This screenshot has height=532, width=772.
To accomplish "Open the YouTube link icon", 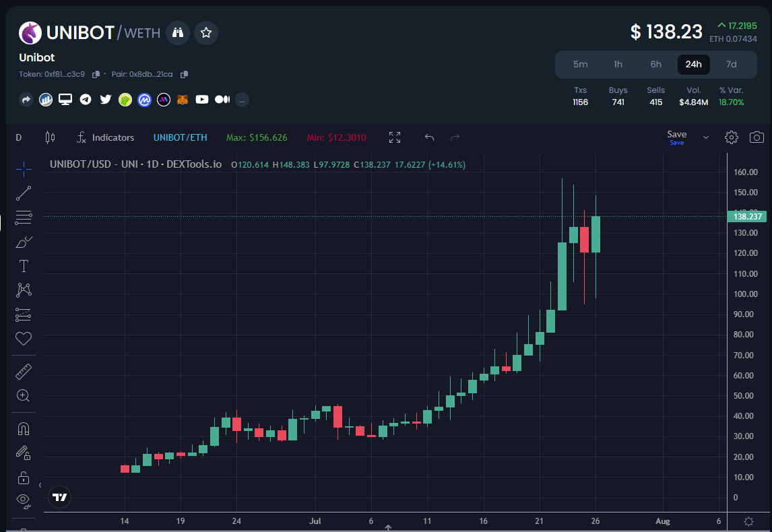I will (x=202, y=100).
